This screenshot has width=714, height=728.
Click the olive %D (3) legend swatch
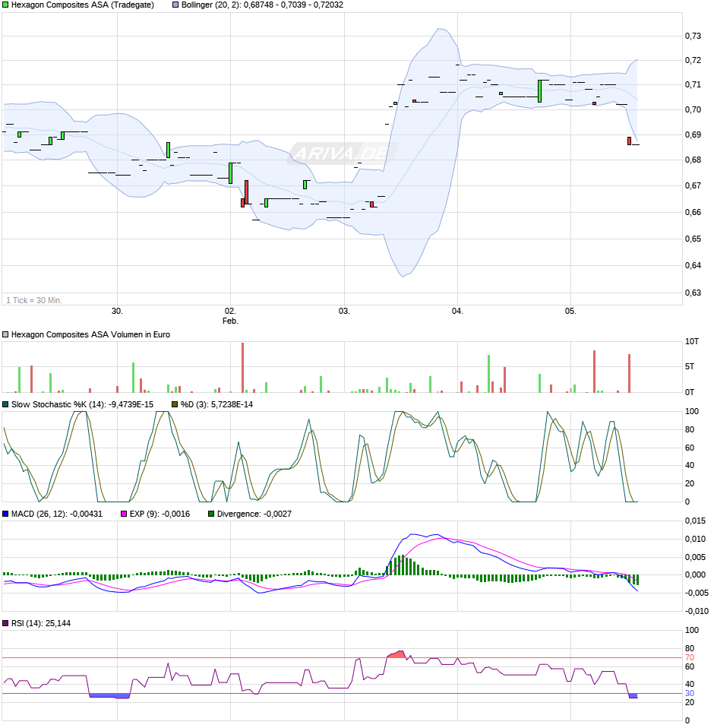pos(175,405)
